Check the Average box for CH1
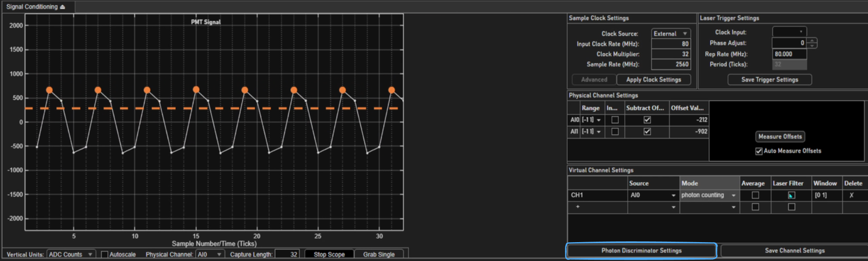Image resolution: width=868 pixels, height=261 pixels. pos(755,195)
